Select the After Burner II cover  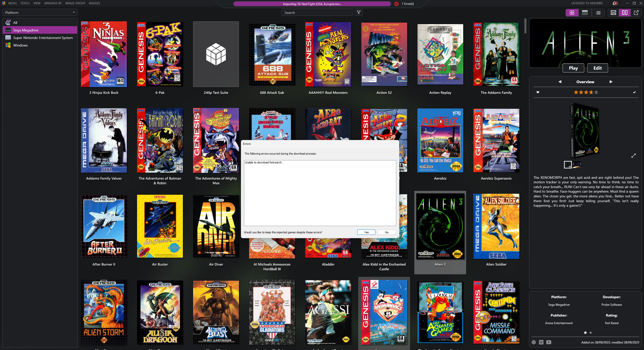(104, 226)
